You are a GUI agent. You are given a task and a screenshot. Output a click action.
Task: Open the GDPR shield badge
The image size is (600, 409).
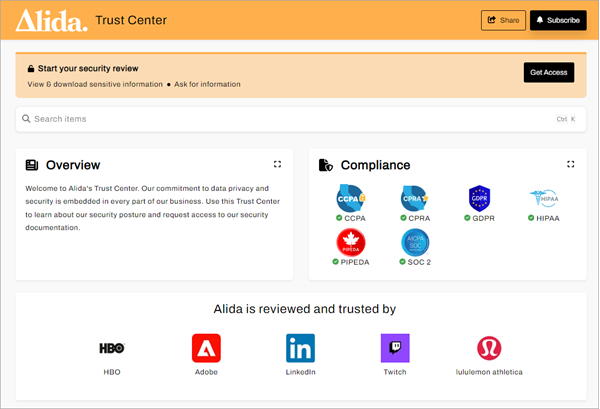pyautogui.click(x=479, y=198)
